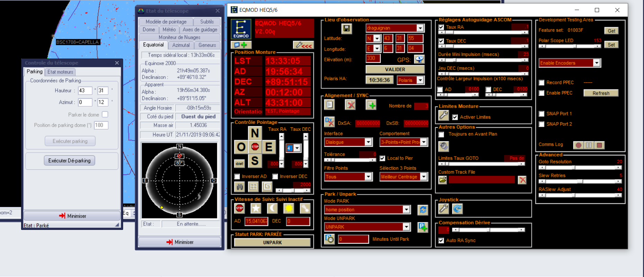Start Comms Log recording red circle
This screenshot has width=644, height=277.
coord(578,145)
